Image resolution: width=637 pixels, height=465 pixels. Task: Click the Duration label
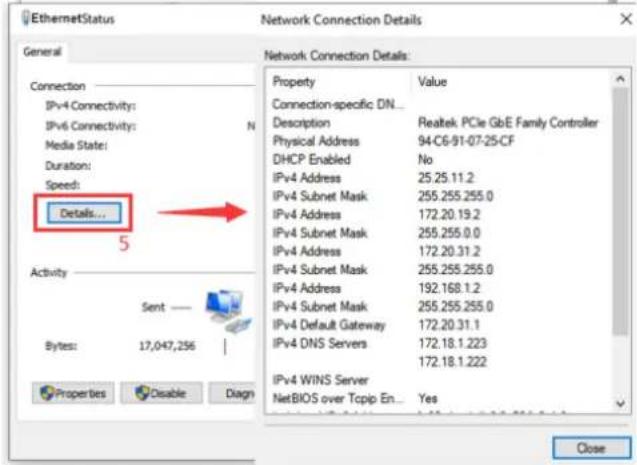click(68, 166)
